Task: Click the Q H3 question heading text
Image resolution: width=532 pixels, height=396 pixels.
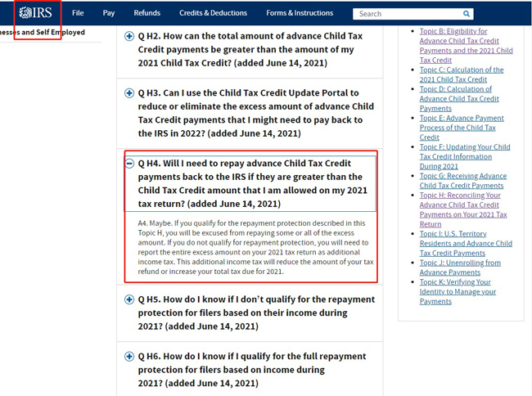Action: click(256, 113)
